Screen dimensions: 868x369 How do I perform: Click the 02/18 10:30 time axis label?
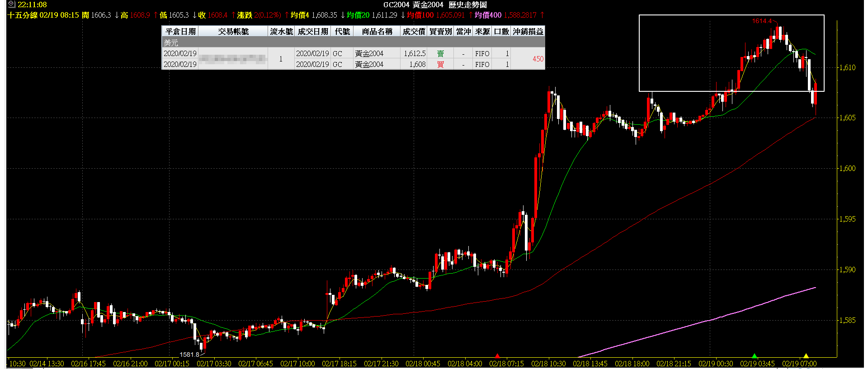pos(548,364)
